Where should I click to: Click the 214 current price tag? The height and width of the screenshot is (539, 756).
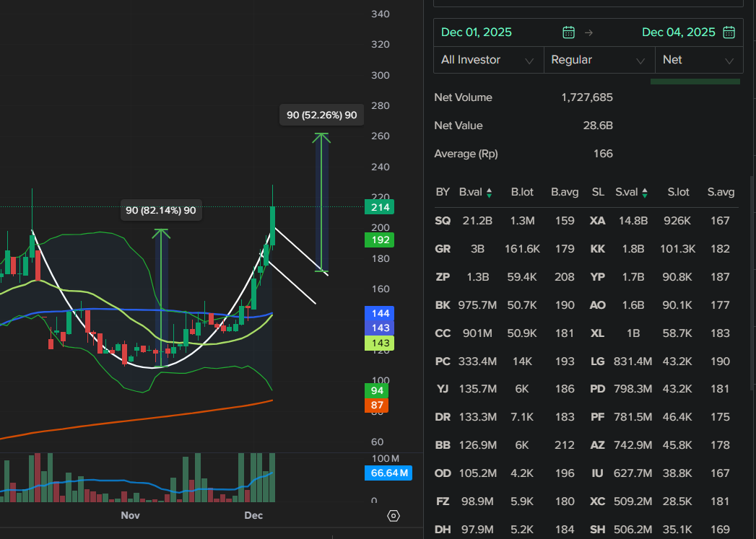(381, 208)
